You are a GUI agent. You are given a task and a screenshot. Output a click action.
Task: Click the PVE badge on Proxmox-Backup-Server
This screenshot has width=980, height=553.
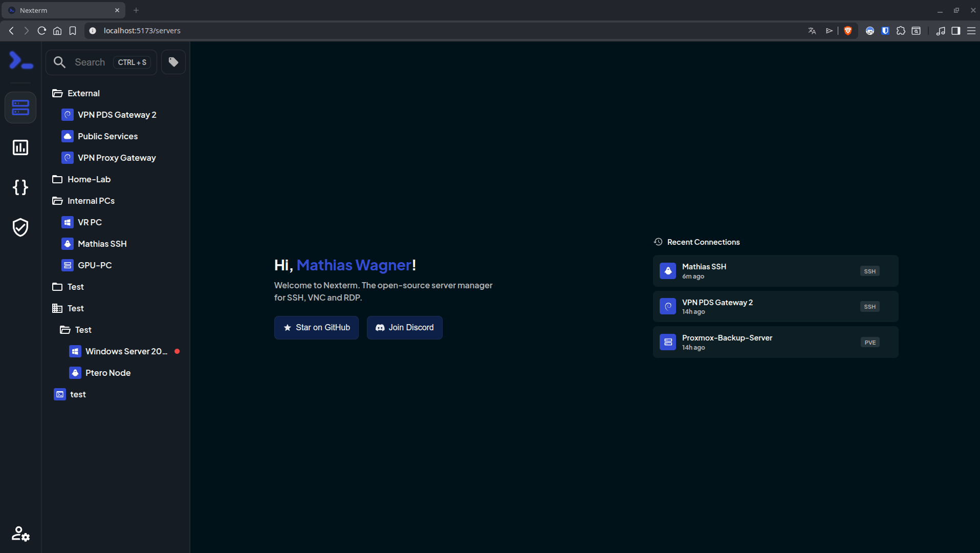[x=870, y=343]
